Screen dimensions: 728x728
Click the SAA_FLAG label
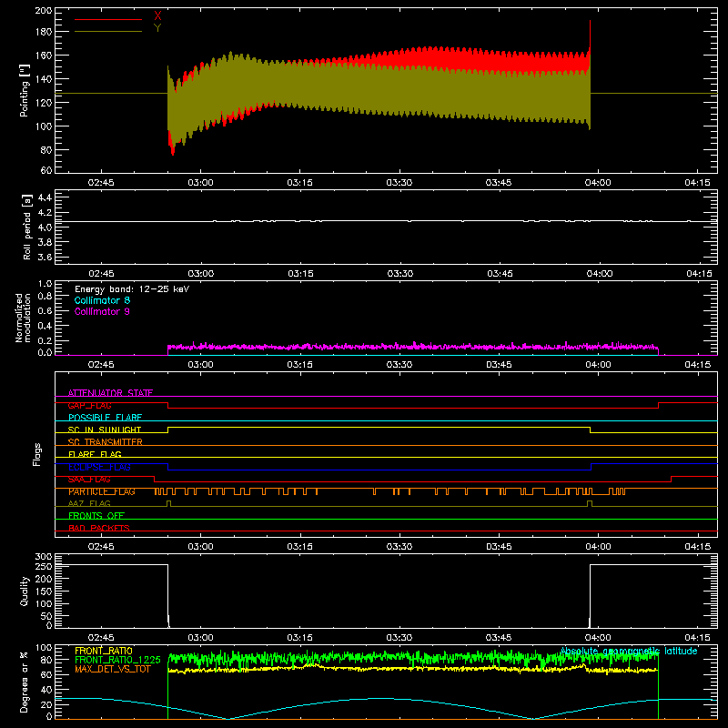click(89, 480)
